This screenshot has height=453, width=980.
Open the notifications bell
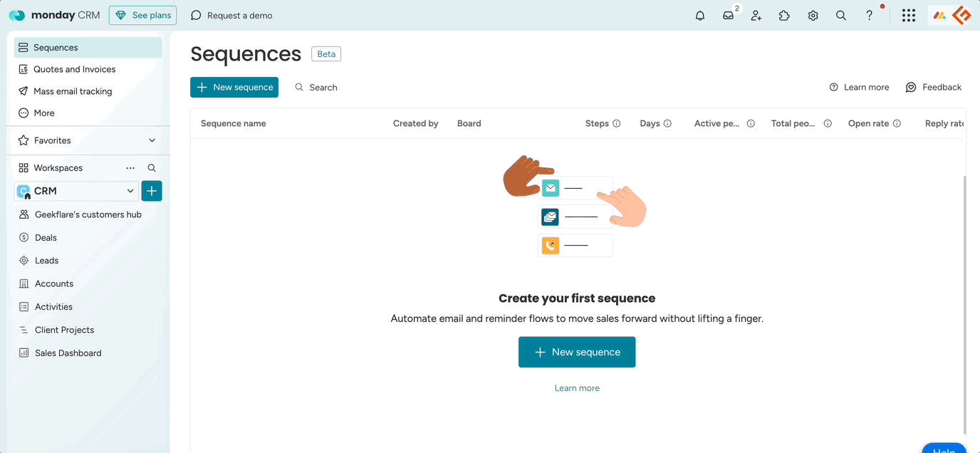700,15
